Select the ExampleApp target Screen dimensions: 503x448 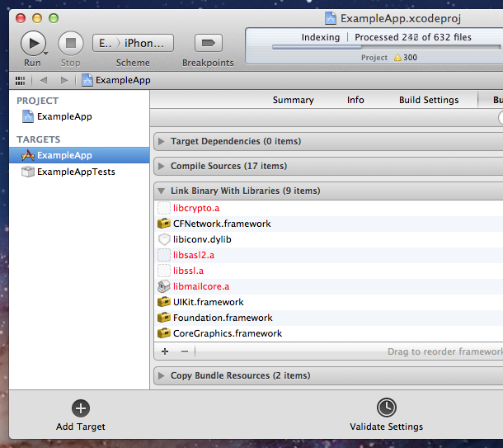click(79, 155)
